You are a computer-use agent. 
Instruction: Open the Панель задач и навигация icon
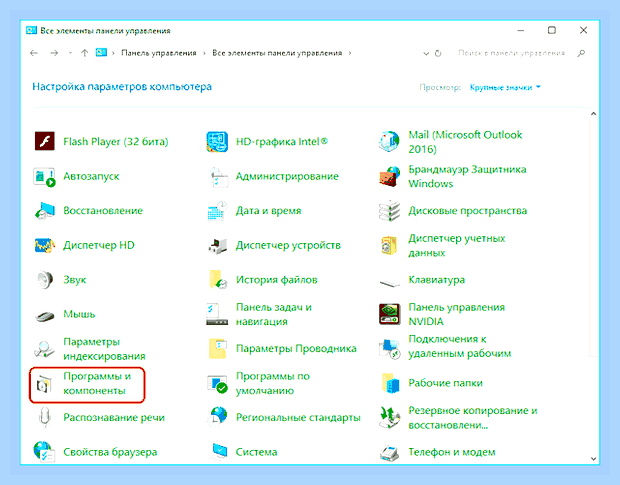[x=217, y=314]
